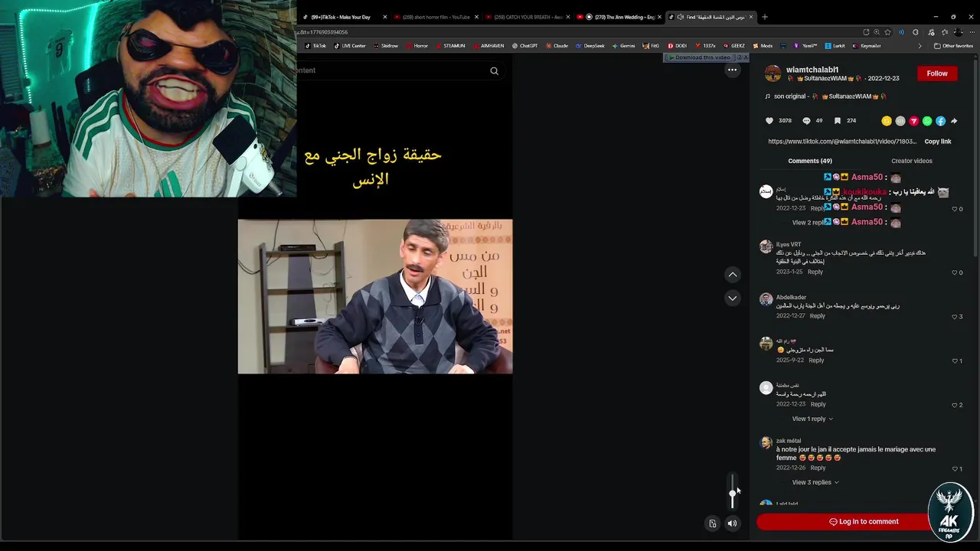Screen dimensions: 980x551
Task: Open the ChatGPT bookmark
Action: 524,46
